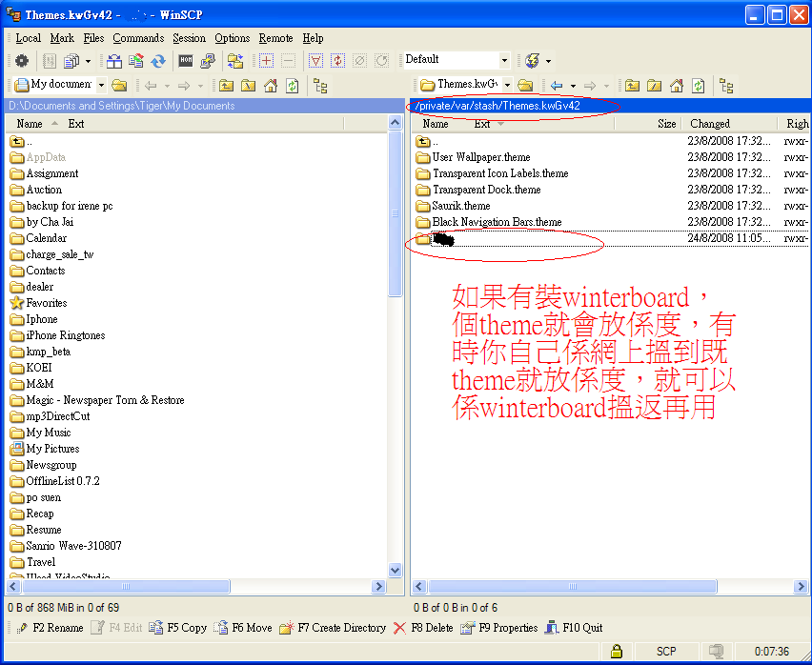Click the Preferences gear icon
The image size is (812, 665).
[22, 61]
